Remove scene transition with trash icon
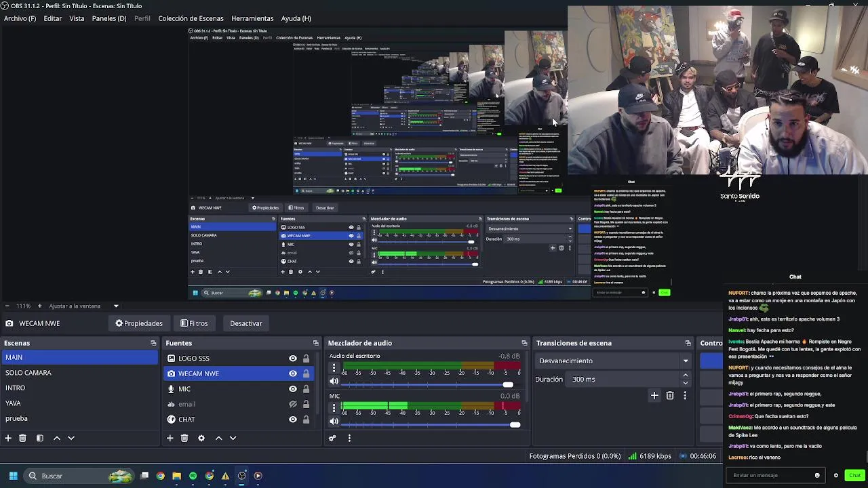Viewport: 868px width, 488px height. tap(670, 395)
